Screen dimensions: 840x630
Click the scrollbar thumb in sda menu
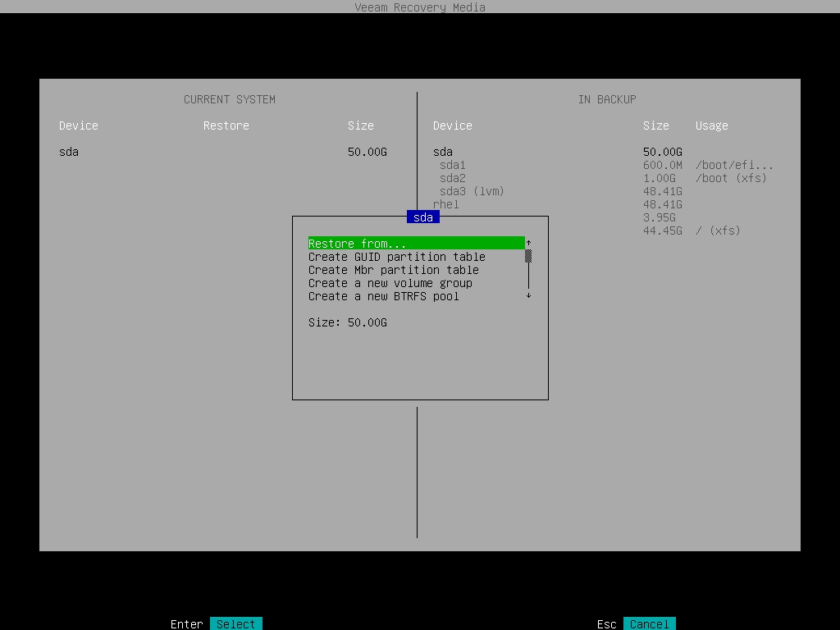(528, 256)
